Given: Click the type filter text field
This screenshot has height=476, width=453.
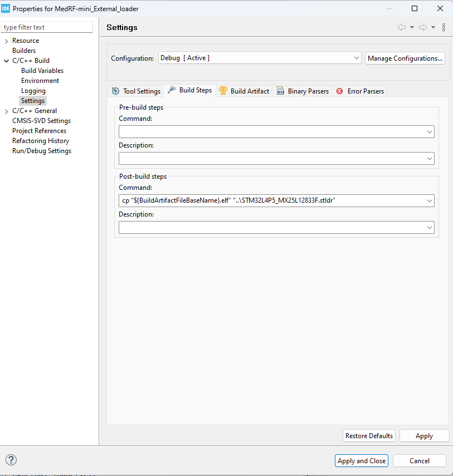Looking at the screenshot, I should [x=47, y=27].
